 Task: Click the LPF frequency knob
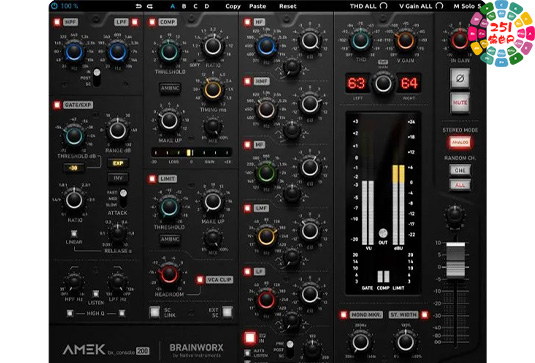point(118,52)
